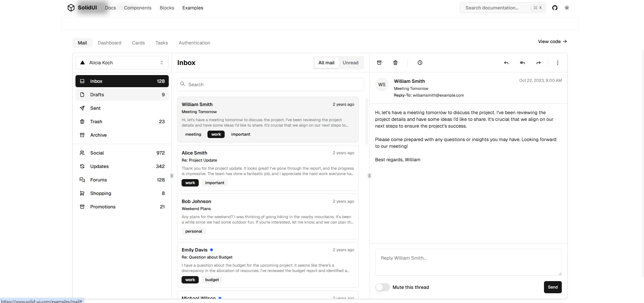Click the archive icon in the mail toolbar
The height and width of the screenshot is (303, 644).
click(x=379, y=63)
